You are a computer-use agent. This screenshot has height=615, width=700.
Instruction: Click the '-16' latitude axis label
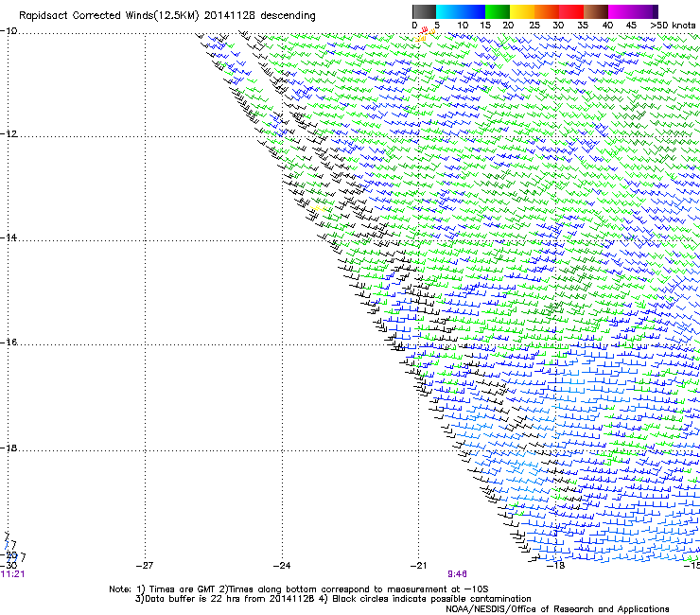(9, 343)
